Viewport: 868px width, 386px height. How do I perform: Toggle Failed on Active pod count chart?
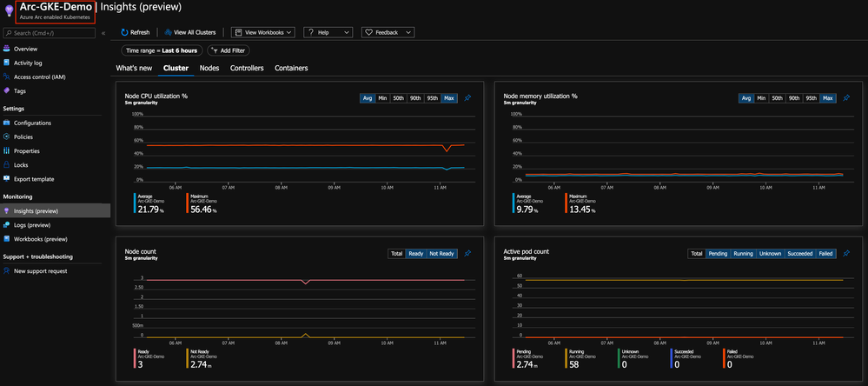[826, 254]
